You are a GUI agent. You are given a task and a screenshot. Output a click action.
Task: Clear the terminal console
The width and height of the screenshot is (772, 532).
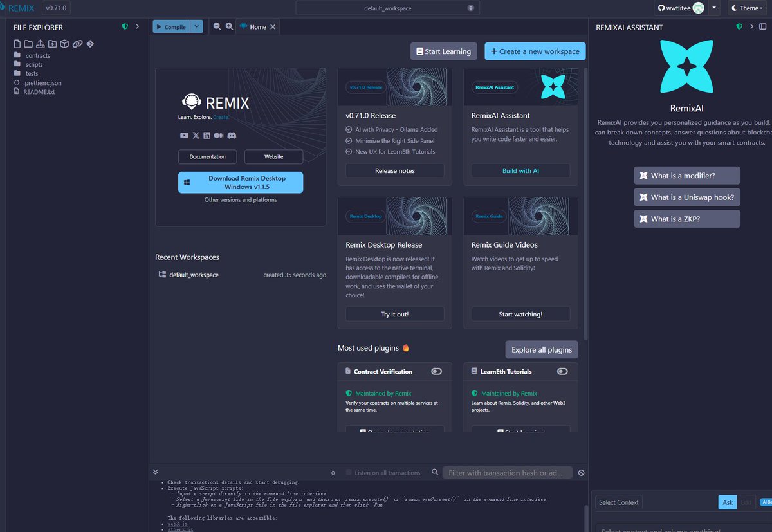click(x=581, y=473)
